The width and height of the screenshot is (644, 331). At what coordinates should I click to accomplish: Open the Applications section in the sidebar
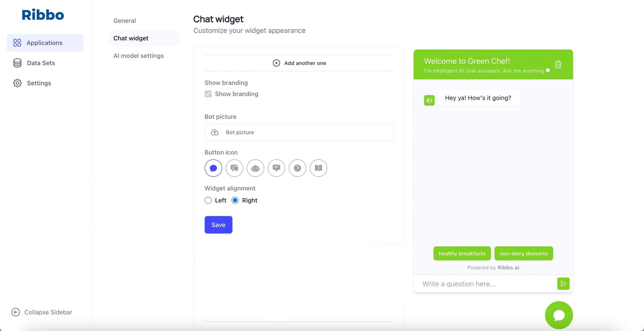tap(44, 43)
